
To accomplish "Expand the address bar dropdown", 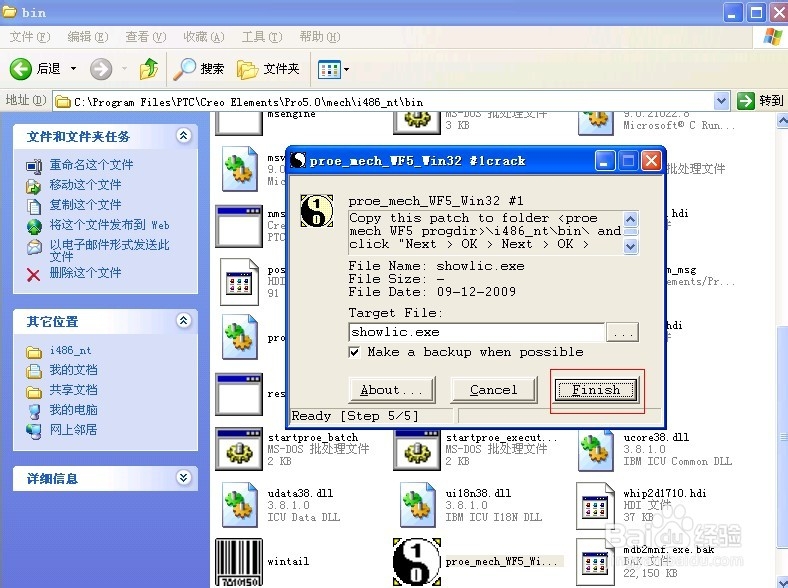I will click(721, 101).
